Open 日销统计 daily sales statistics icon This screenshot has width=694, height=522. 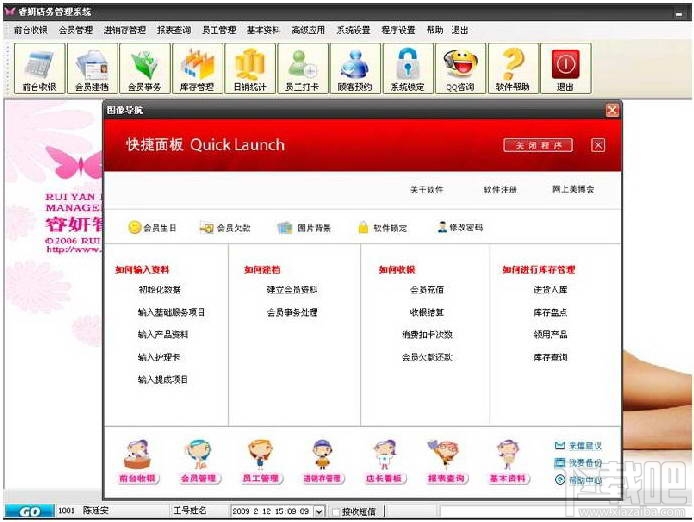coord(250,69)
